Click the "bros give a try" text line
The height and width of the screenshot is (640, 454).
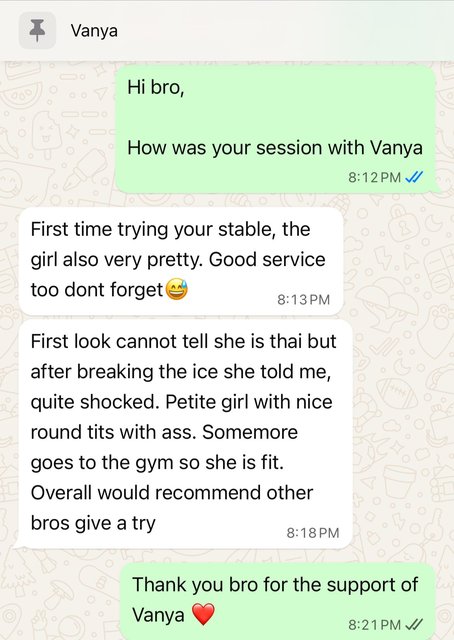point(93,523)
